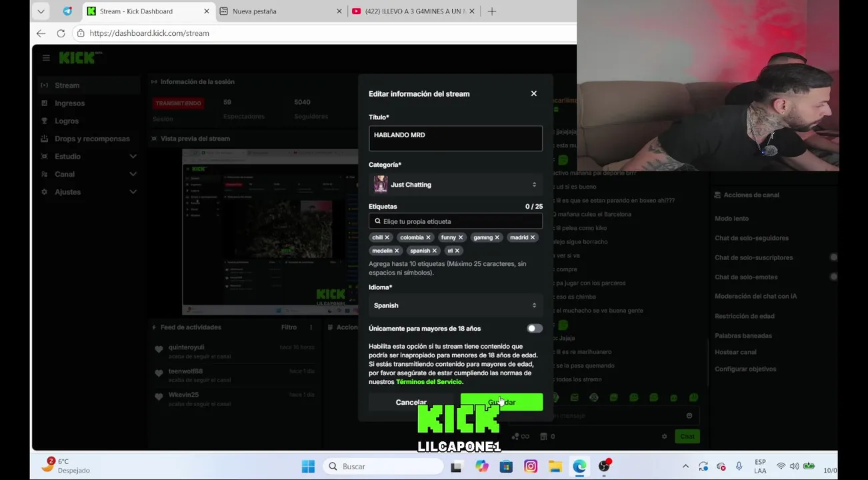This screenshot has height=480, width=868.
Task: Show hidden system tray icons
Action: pos(685,467)
